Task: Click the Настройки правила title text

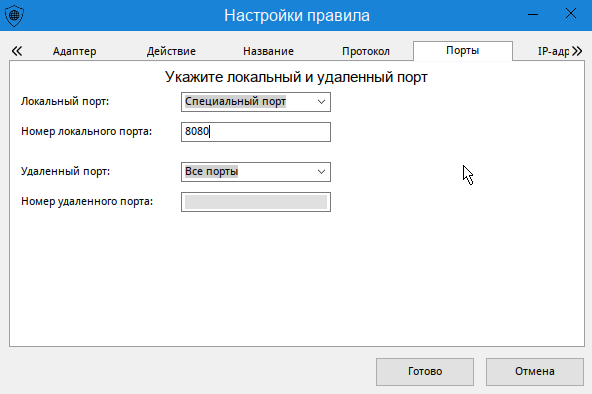Action: coord(297,15)
